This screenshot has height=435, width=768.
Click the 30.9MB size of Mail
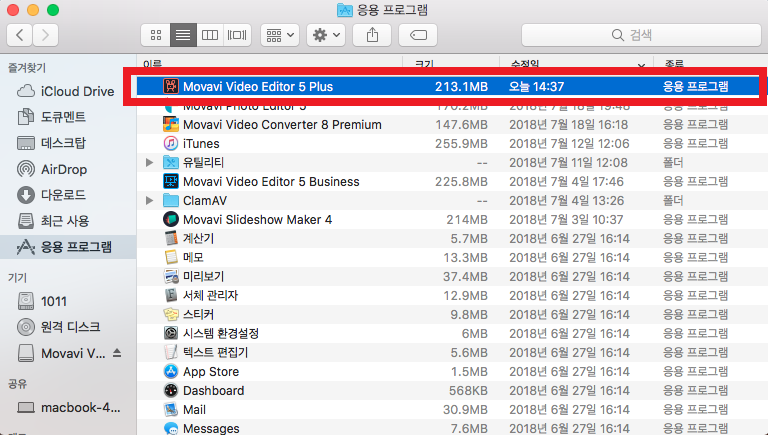[466, 410]
